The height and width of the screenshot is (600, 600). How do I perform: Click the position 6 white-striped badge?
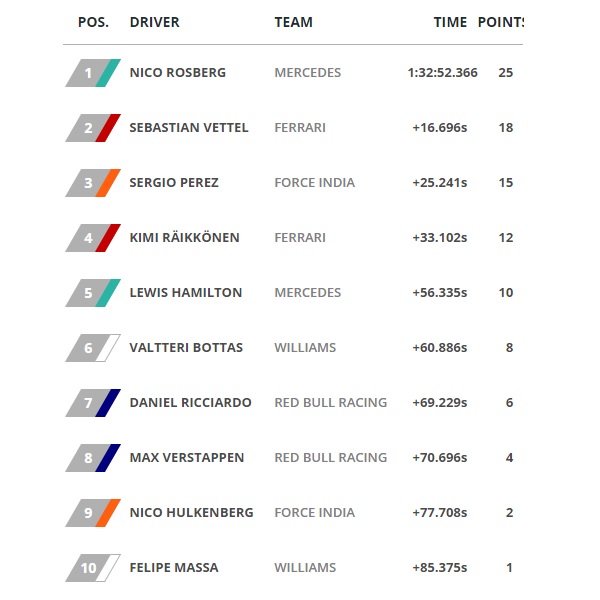point(93,348)
